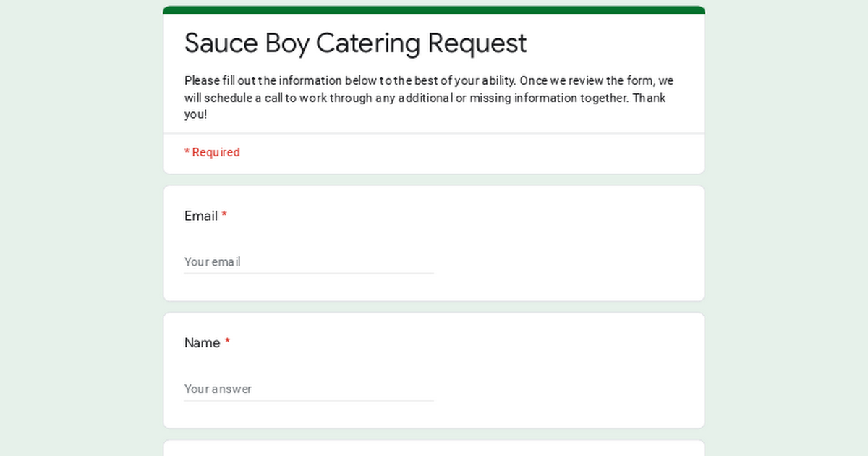
Task: Click the Sauce Boy Catering Request title
Action: click(x=355, y=43)
